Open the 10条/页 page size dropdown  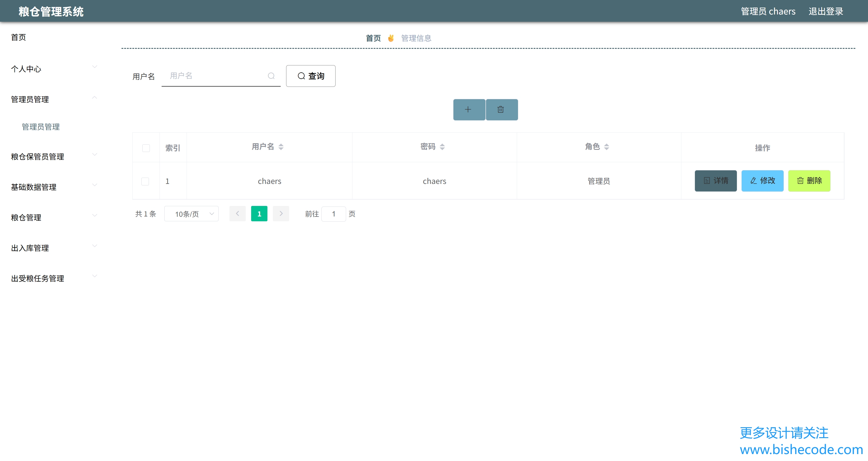pos(191,214)
